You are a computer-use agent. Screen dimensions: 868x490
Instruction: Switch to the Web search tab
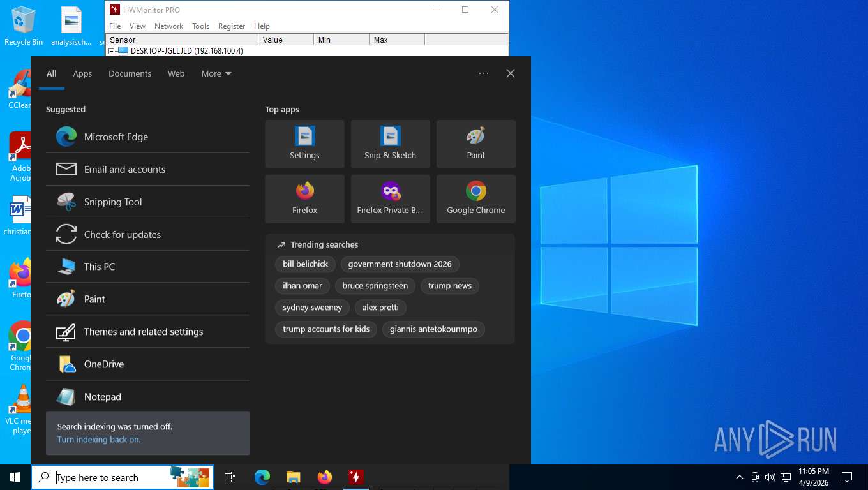click(x=176, y=73)
